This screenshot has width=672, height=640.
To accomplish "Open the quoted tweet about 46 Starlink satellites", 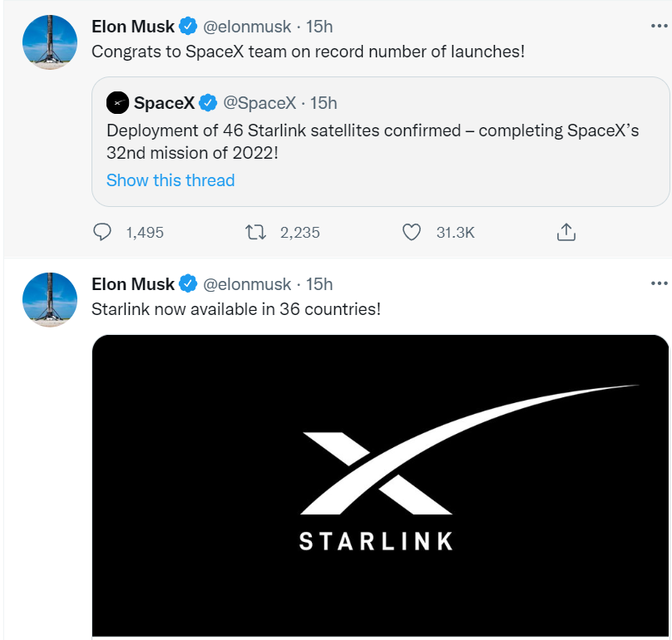I will coord(373,141).
